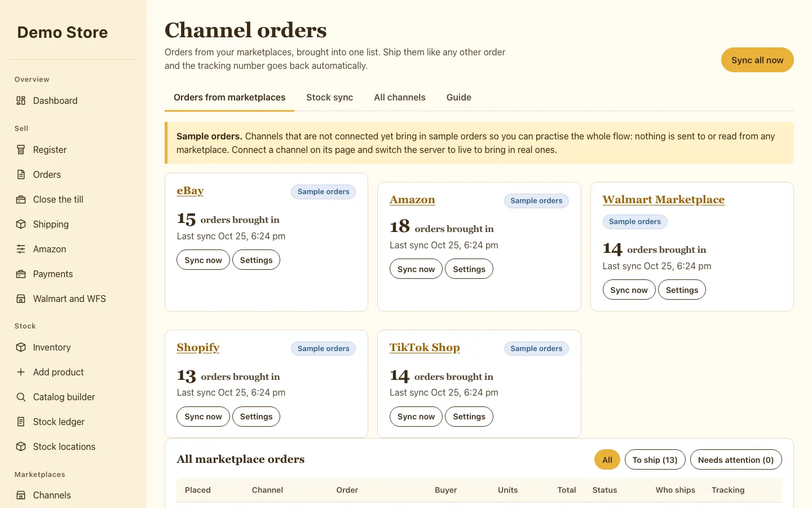Select the All orders filter
The height and width of the screenshot is (508, 812).
(607, 459)
